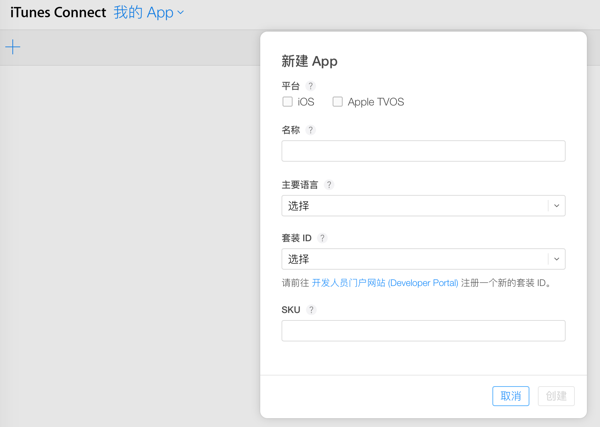
Task: Click the chevron next to 我的 App
Action: (181, 14)
